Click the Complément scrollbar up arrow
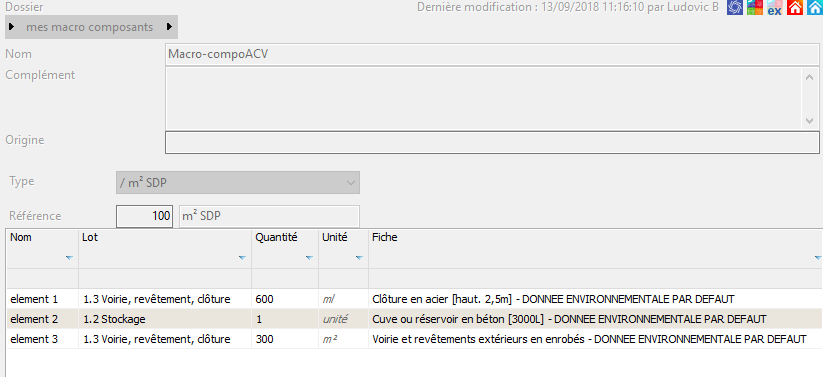The width and height of the screenshot is (823, 377). [x=810, y=77]
